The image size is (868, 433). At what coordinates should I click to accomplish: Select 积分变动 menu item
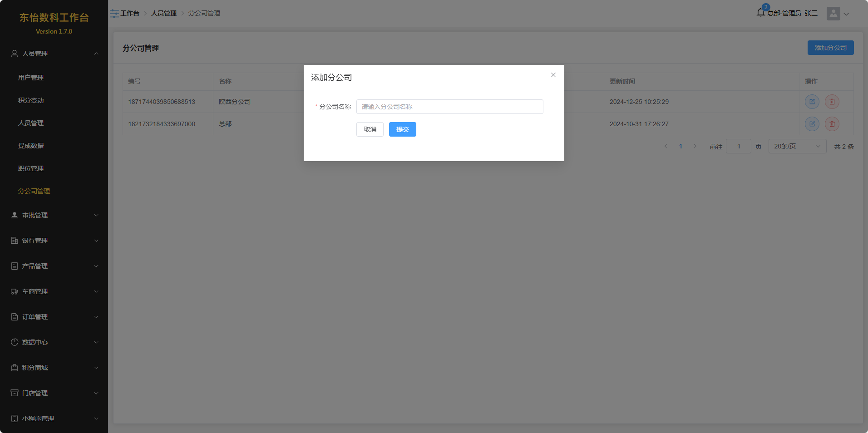pos(31,100)
